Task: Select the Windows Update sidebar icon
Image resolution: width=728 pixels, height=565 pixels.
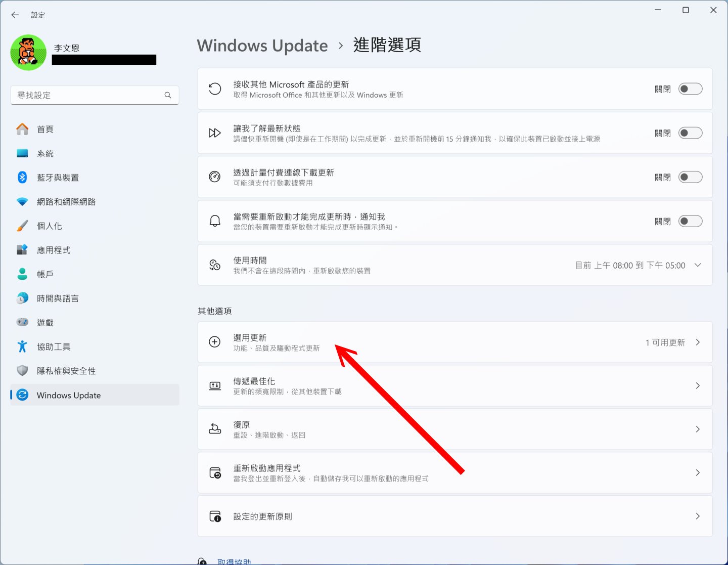Action: (x=22, y=395)
